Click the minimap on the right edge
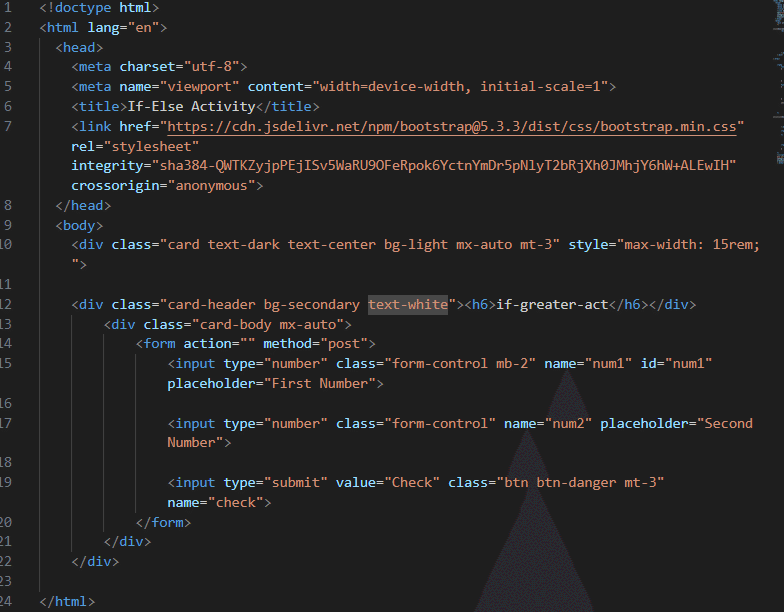 [779, 82]
